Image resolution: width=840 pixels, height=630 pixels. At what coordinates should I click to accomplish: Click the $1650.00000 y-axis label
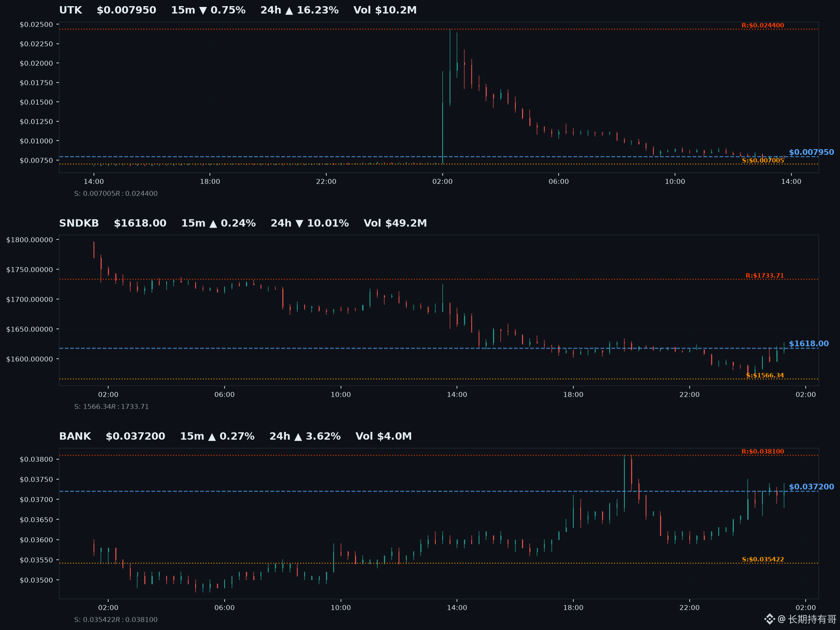point(30,329)
